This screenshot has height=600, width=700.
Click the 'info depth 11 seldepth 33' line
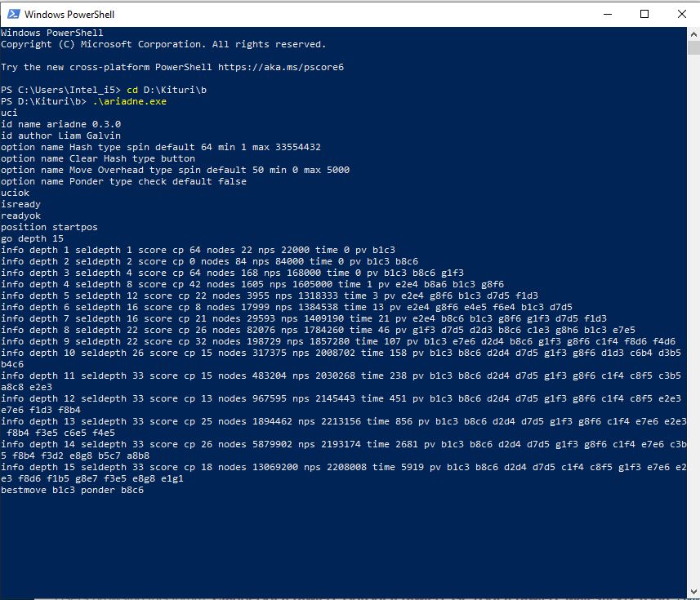pos(341,381)
